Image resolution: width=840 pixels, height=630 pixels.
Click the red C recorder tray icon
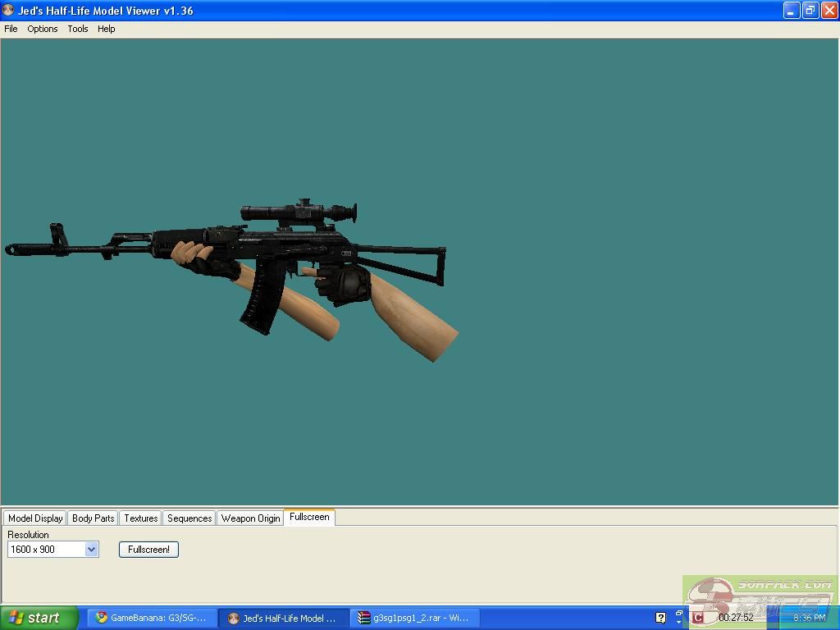697,618
